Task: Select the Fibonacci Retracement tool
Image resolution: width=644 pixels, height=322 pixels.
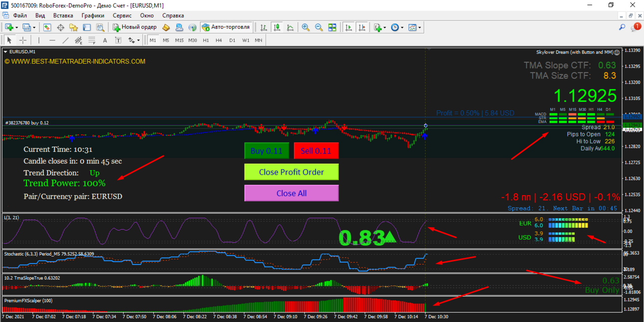Action: coord(92,40)
